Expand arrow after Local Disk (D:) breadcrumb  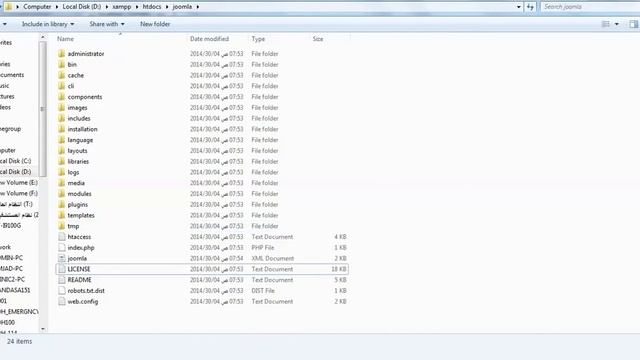pyautogui.click(x=107, y=7)
